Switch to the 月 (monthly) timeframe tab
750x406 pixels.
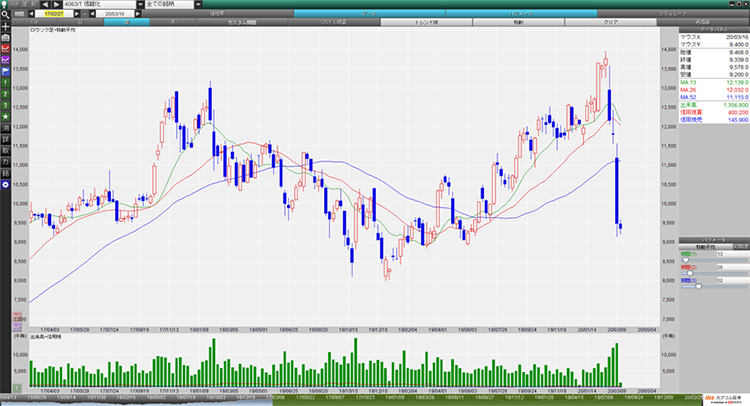172,20
